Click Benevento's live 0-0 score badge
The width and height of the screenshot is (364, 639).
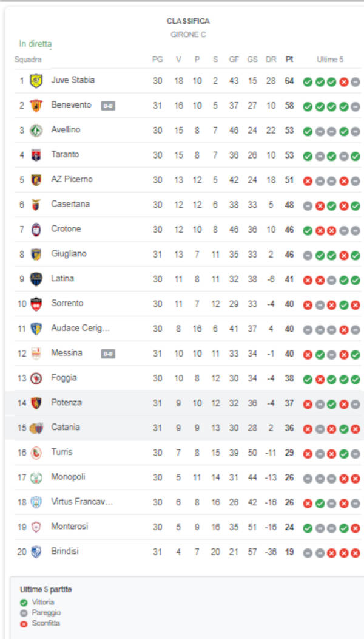coord(108,106)
